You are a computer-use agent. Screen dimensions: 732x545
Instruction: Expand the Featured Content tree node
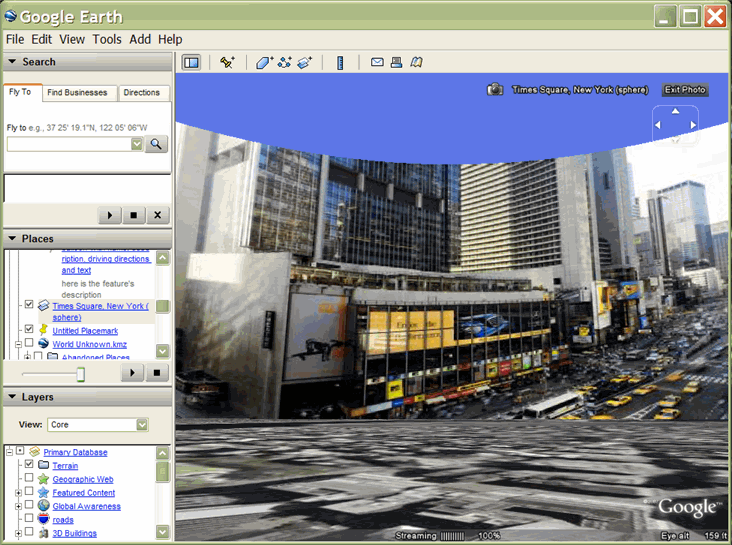click(17, 492)
